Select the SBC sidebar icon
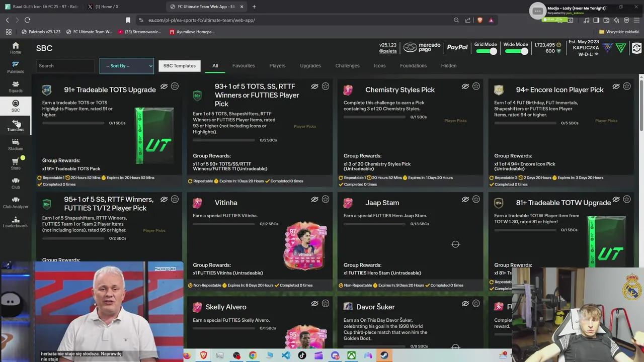 click(16, 106)
